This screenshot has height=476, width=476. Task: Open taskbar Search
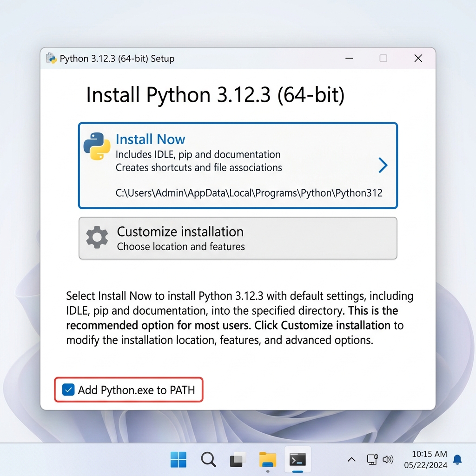[208, 459]
